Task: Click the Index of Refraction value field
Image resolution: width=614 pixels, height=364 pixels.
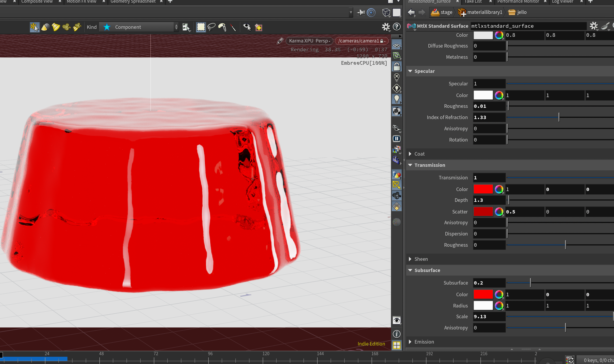Action: (x=489, y=117)
